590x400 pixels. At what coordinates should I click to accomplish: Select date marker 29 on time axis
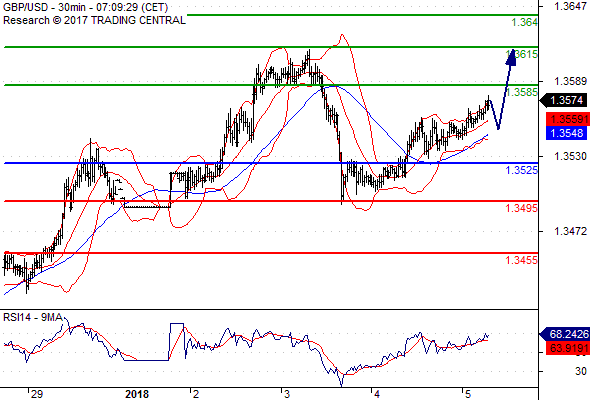pyautogui.click(x=36, y=394)
